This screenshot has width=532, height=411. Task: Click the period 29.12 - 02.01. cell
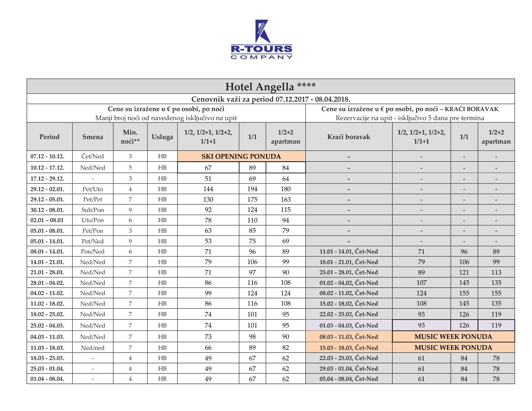tap(49, 189)
